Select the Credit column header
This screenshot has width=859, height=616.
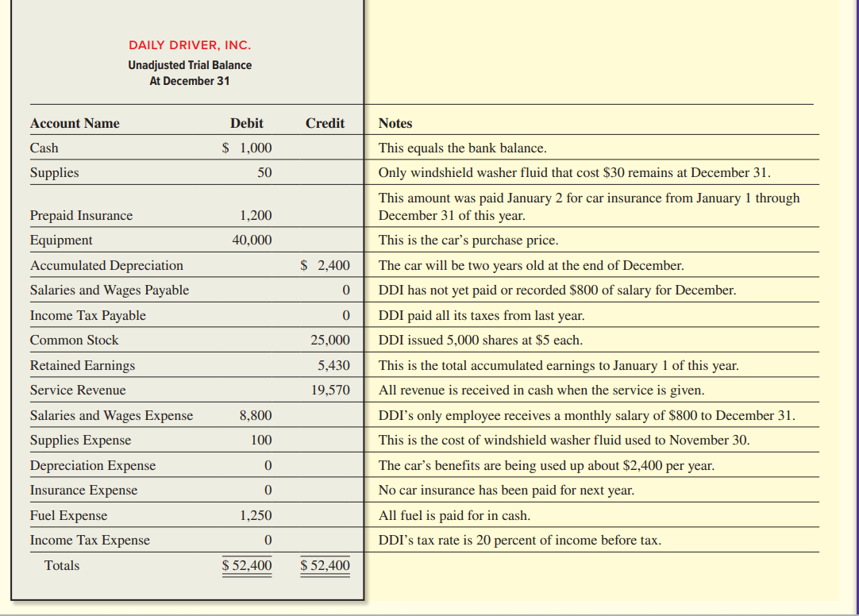pos(327,123)
